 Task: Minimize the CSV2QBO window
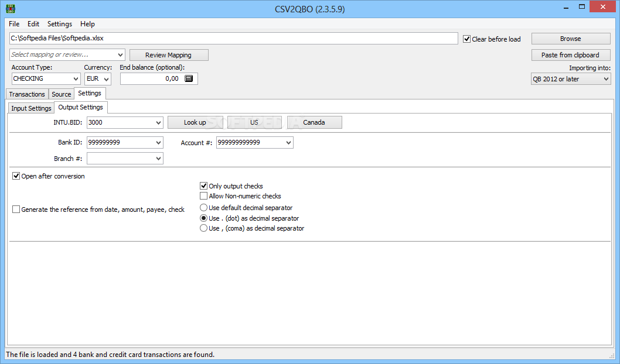tap(566, 7)
